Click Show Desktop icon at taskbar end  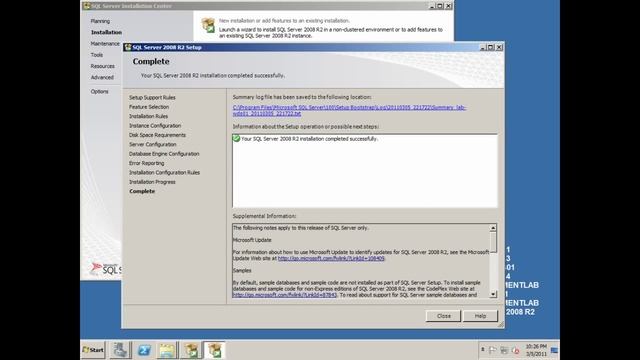click(x=555, y=350)
